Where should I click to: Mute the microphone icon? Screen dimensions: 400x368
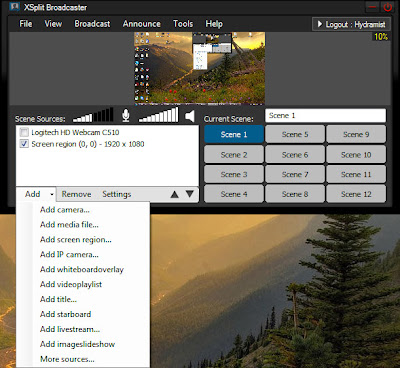click(126, 115)
